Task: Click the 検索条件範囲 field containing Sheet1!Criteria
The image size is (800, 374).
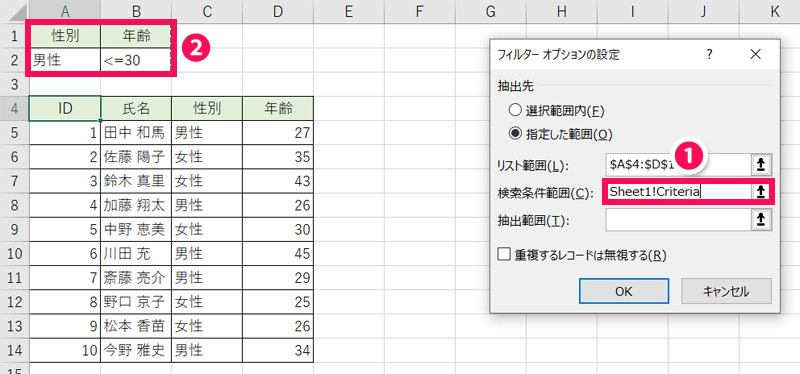Action: pyautogui.click(x=679, y=192)
